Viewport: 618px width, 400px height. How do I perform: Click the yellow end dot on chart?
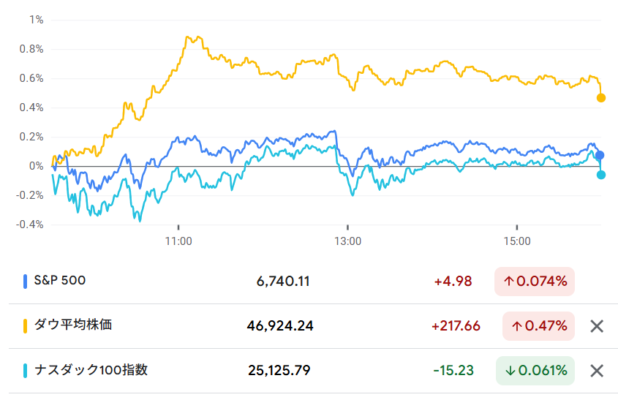point(601,98)
